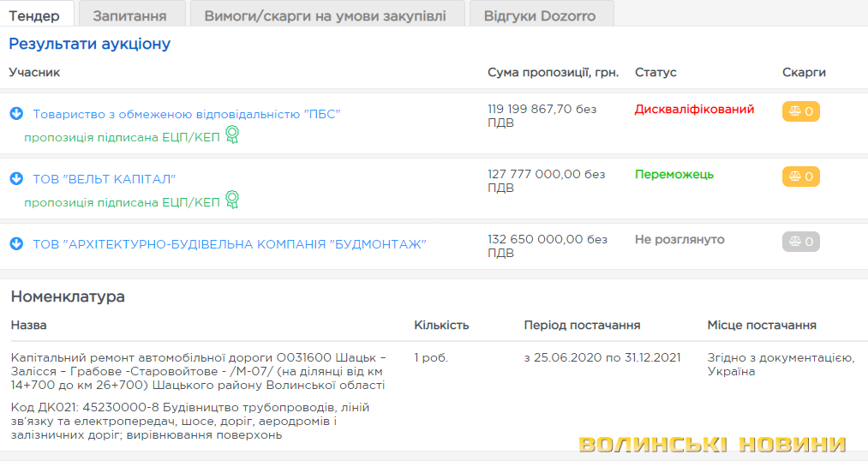
Task: Click the signature certificate icon for "ВЕЛЬТ КАПІТАЛ"
Action: [x=231, y=201]
